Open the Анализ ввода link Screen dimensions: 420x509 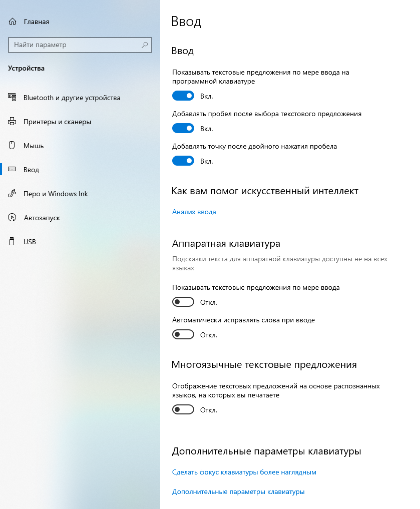click(194, 212)
